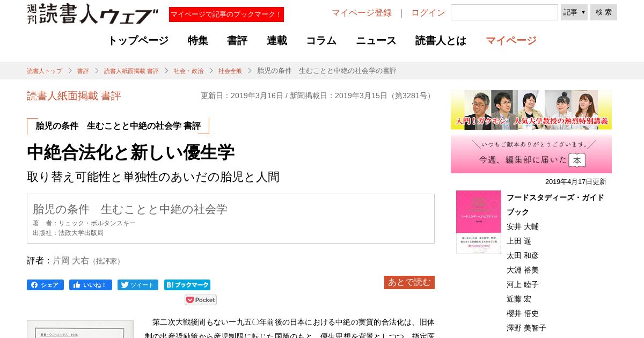Open 特集 menu item
The width and height of the screenshot is (644, 338).
click(x=198, y=40)
